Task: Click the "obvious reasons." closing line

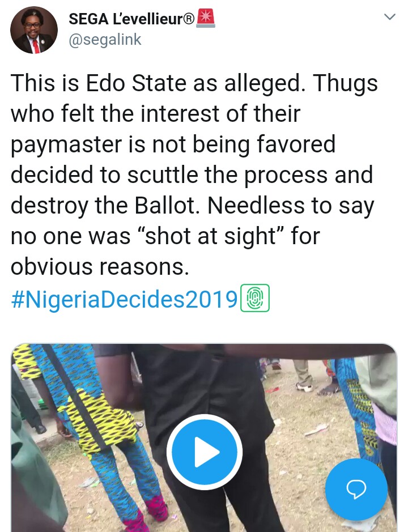Action: (x=100, y=267)
